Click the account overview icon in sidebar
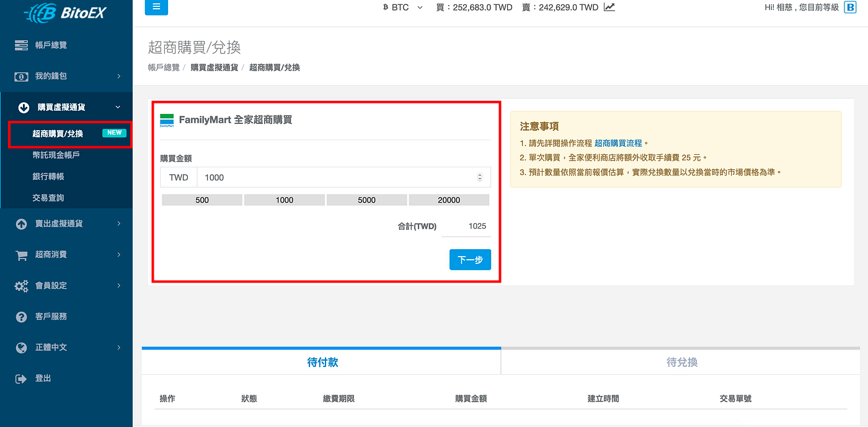This screenshot has height=427, width=868. click(21, 45)
